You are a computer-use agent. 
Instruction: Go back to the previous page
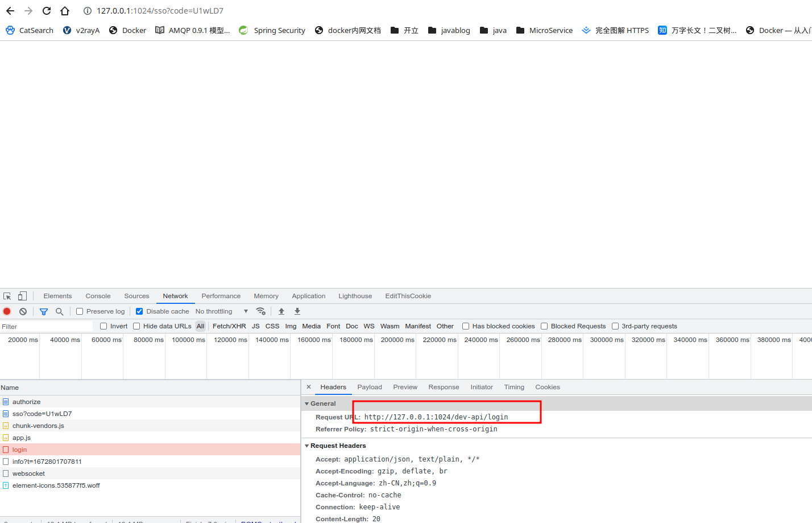tap(10, 11)
